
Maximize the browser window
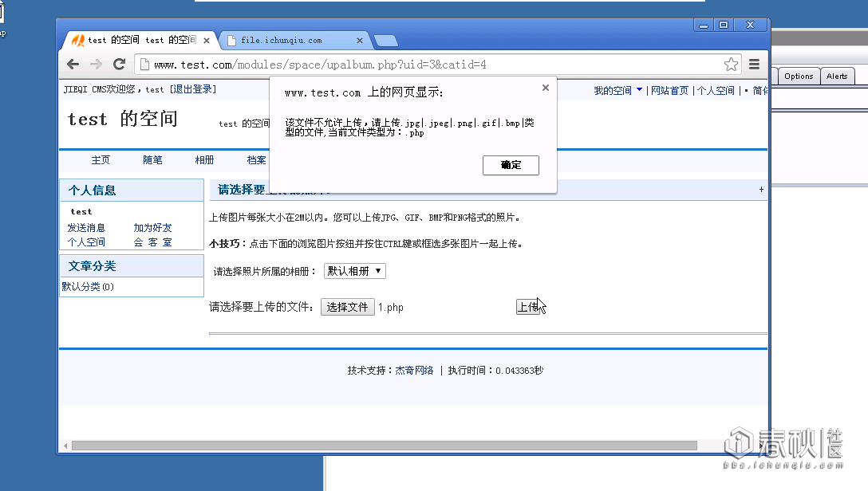723,25
